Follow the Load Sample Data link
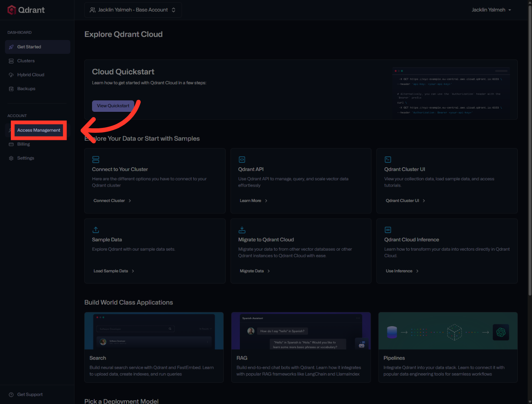 pyautogui.click(x=114, y=271)
